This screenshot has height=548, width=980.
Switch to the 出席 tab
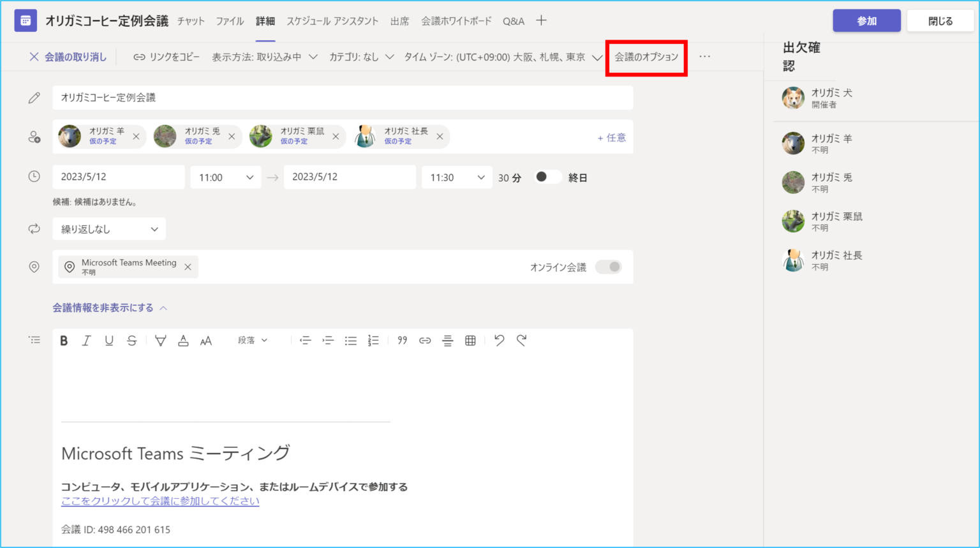click(399, 21)
